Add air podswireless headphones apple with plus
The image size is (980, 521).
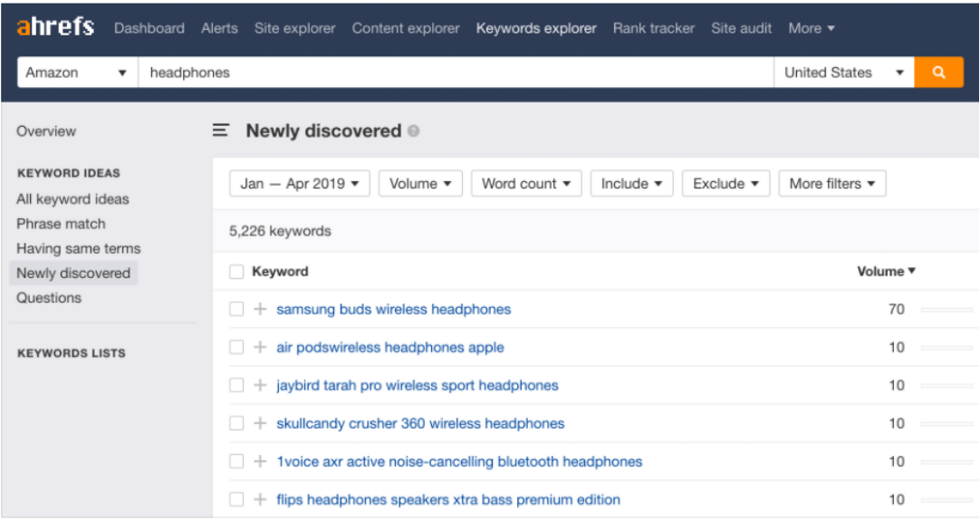tap(260, 347)
